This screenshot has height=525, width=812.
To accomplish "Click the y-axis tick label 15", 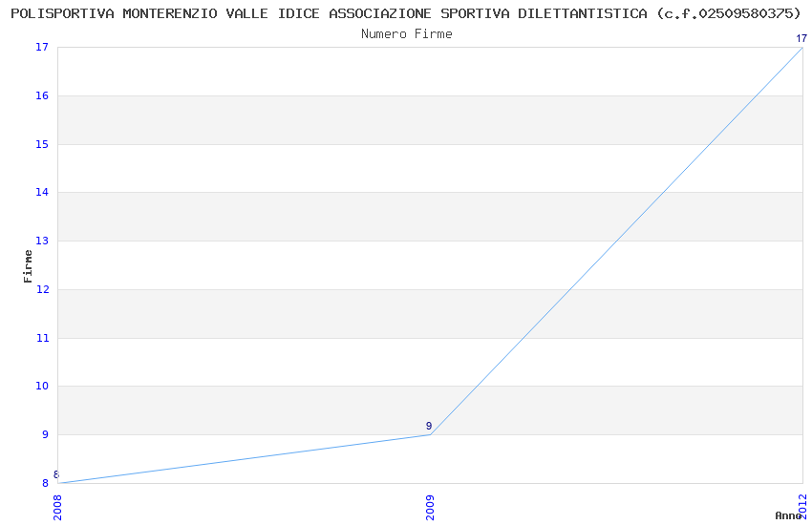I will [42, 145].
